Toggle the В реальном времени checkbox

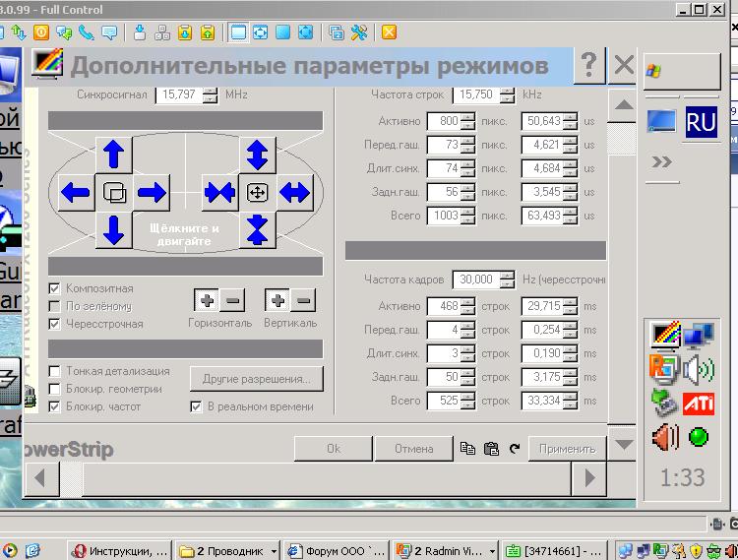tap(196, 406)
